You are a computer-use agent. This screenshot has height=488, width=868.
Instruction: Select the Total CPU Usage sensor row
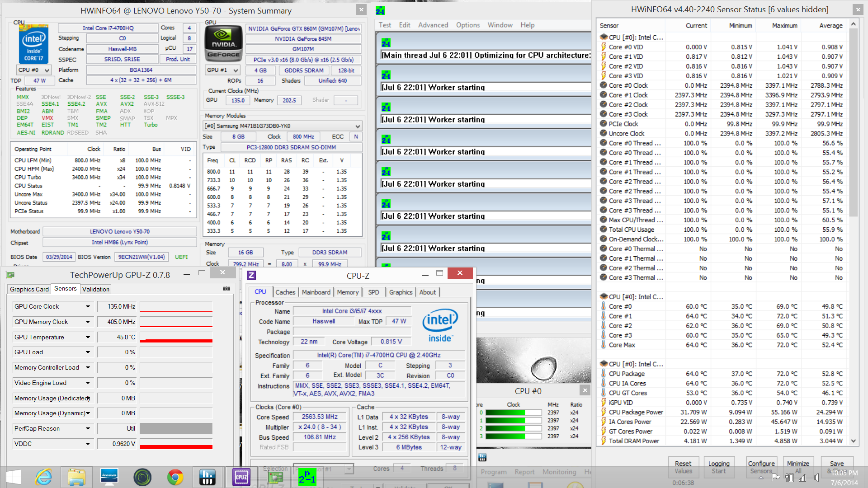(722, 230)
